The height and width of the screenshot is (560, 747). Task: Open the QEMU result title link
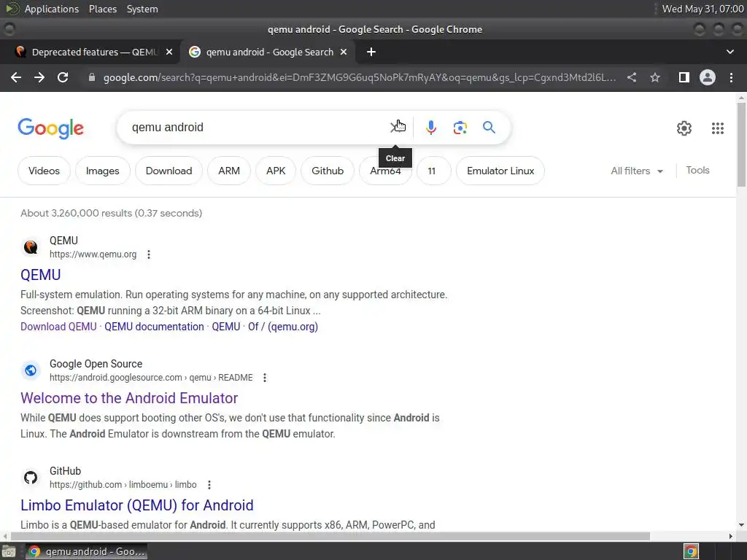click(x=41, y=275)
